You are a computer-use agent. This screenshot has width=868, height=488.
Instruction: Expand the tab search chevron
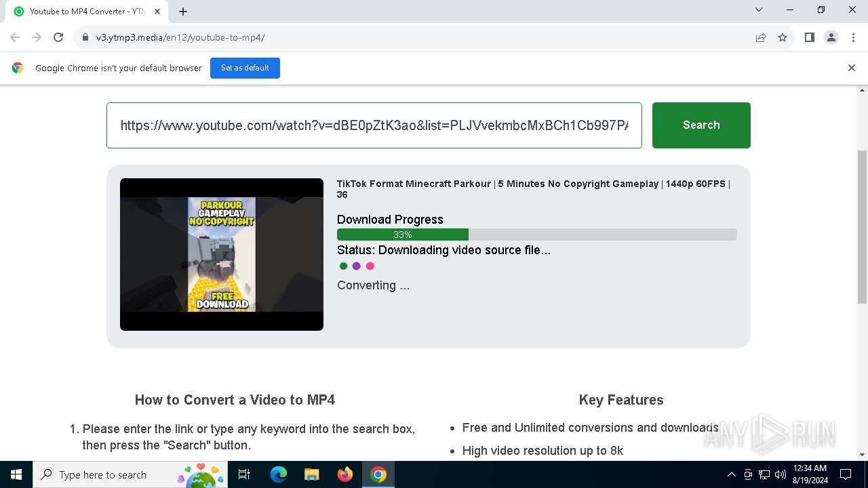click(x=759, y=10)
